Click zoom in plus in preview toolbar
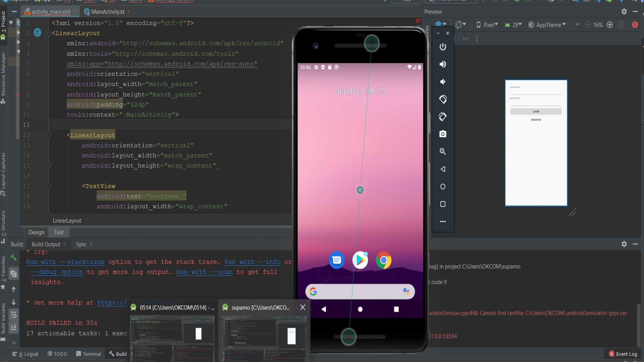The image size is (644, 362). pyautogui.click(x=610, y=25)
